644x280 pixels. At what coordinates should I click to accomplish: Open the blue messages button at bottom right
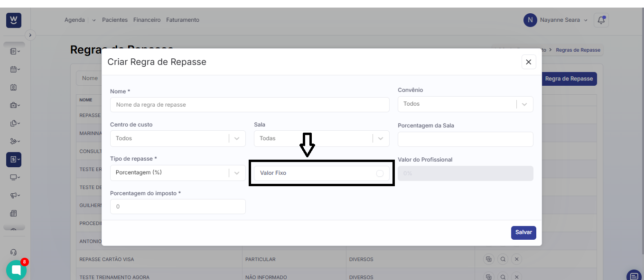tap(634, 276)
